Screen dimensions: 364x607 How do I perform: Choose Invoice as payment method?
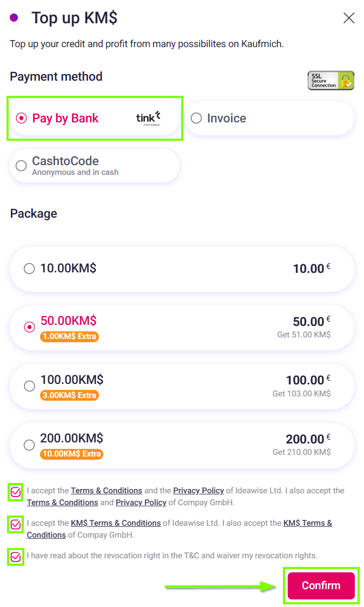click(269, 119)
